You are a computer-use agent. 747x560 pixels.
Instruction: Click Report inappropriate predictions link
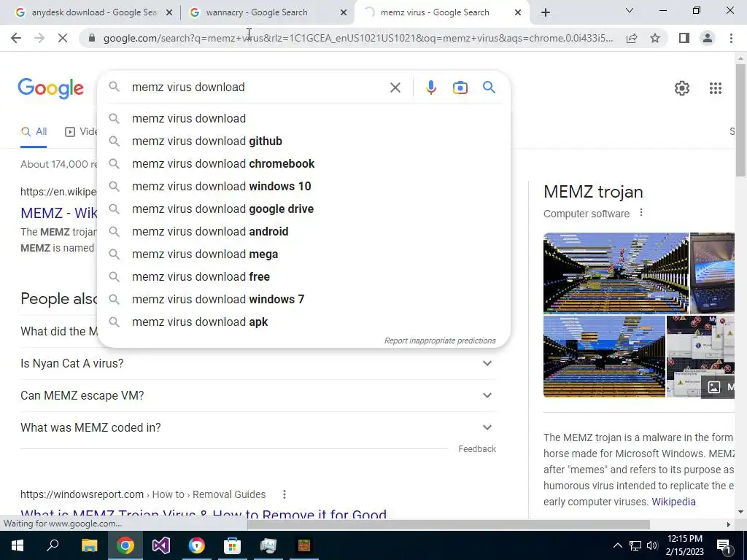tap(440, 341)
